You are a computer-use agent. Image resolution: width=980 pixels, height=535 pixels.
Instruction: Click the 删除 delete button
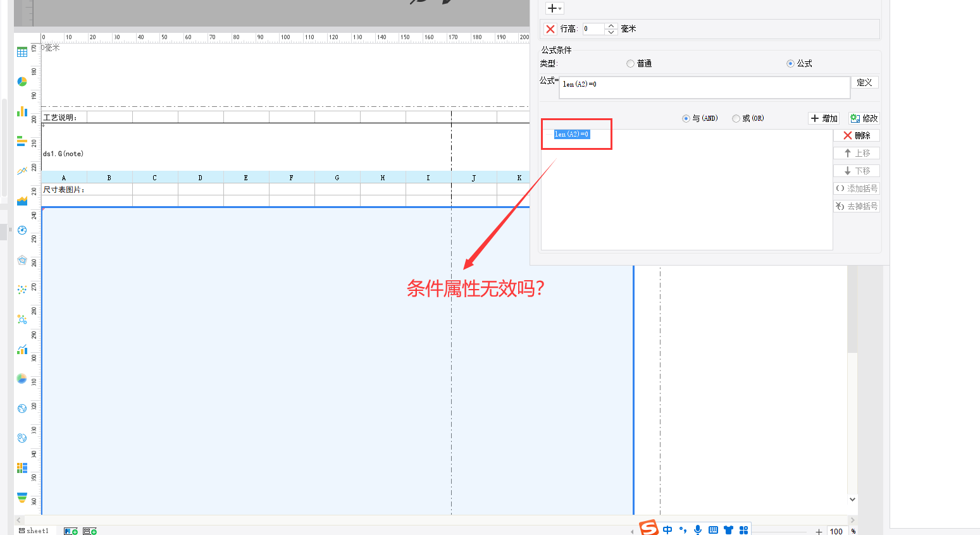pyautogui.click(x=857, y=135)
